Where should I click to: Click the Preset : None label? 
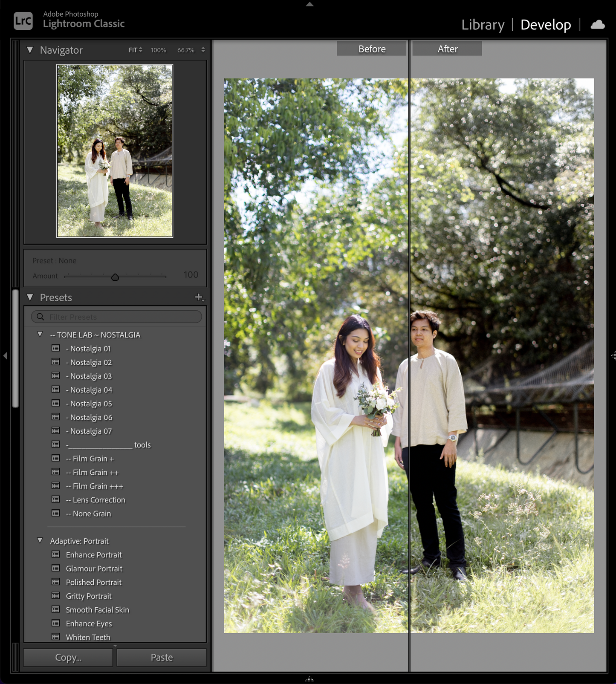54,260
